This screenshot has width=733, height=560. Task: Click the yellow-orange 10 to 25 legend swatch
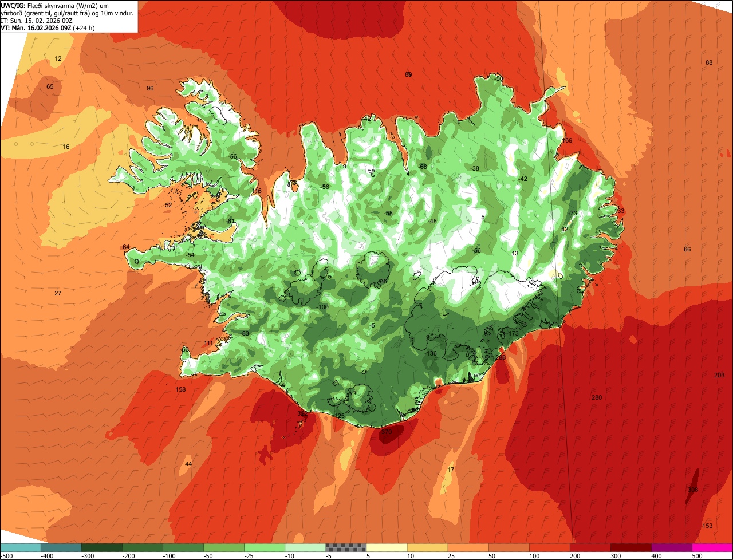click(x=427, y=547)
